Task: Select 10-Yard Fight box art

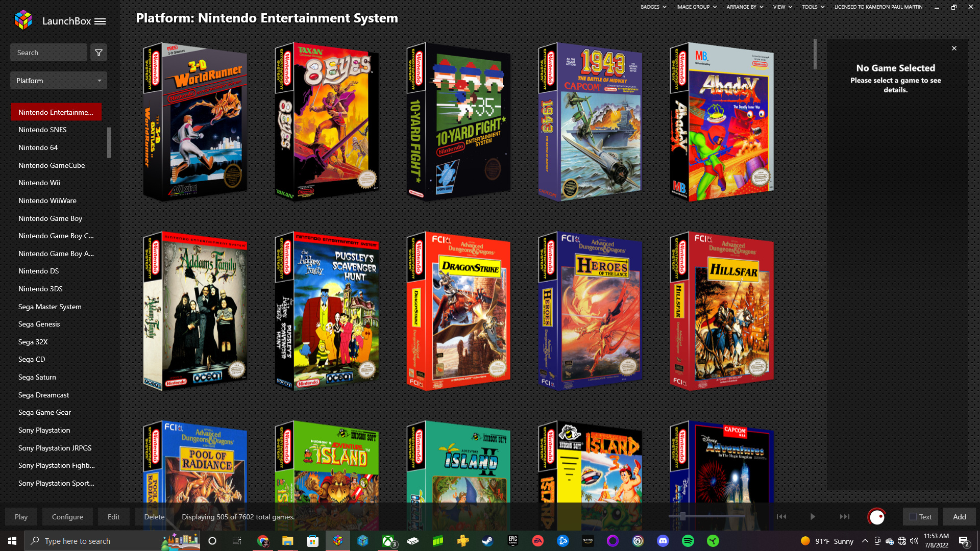Action: pos(458,122)
